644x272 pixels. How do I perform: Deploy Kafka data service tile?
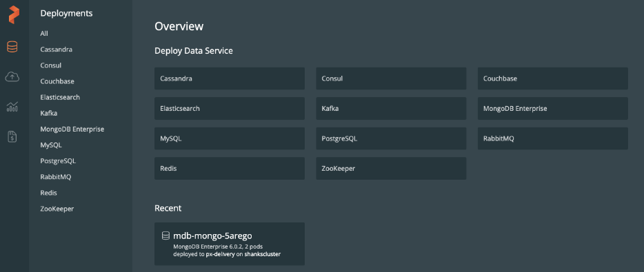391,109
